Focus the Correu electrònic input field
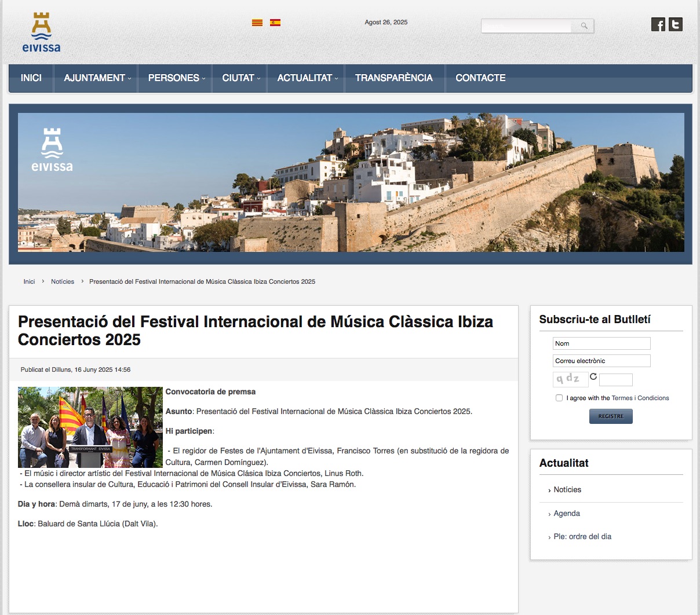Viewport: 700px width, 615px height. coord(601,361)
